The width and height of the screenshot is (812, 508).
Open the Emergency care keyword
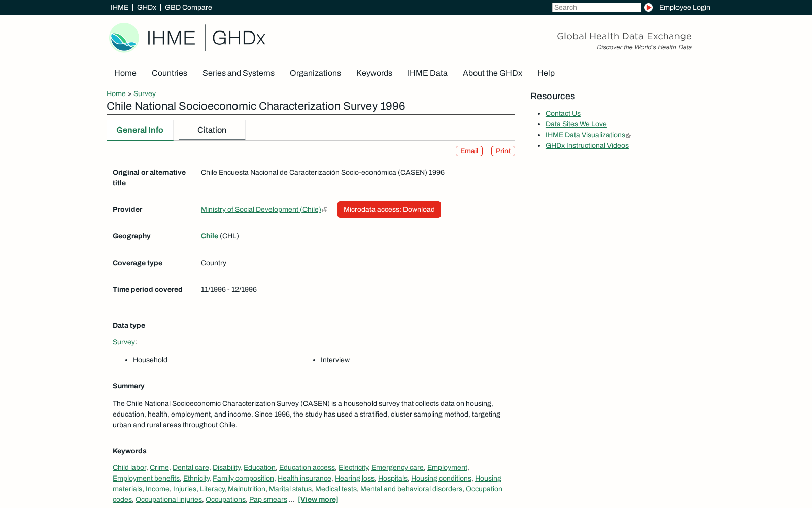(x=397, y=467)
